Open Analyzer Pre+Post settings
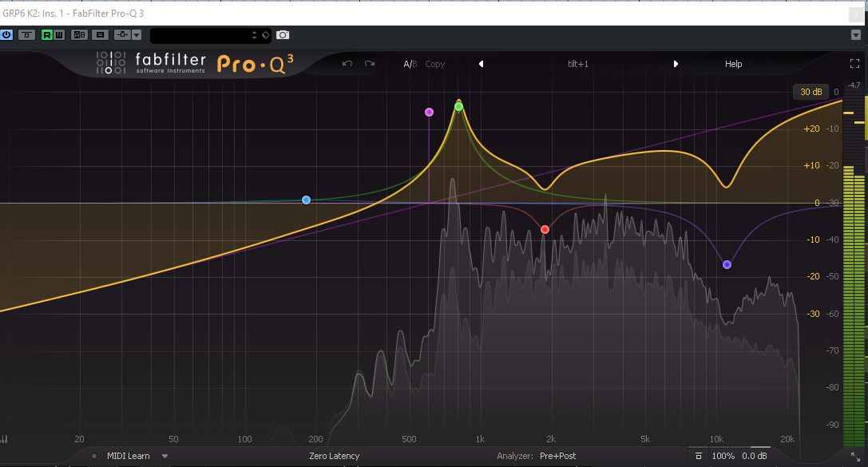Image resolution: width=868 pixels, height=467 pixels. [x=557, y=456]
